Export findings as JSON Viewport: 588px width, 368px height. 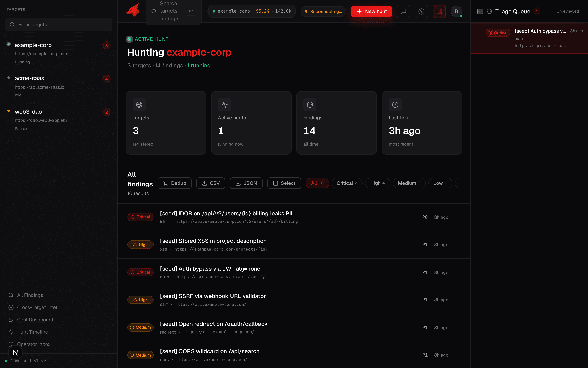click(x=246, y=183)
